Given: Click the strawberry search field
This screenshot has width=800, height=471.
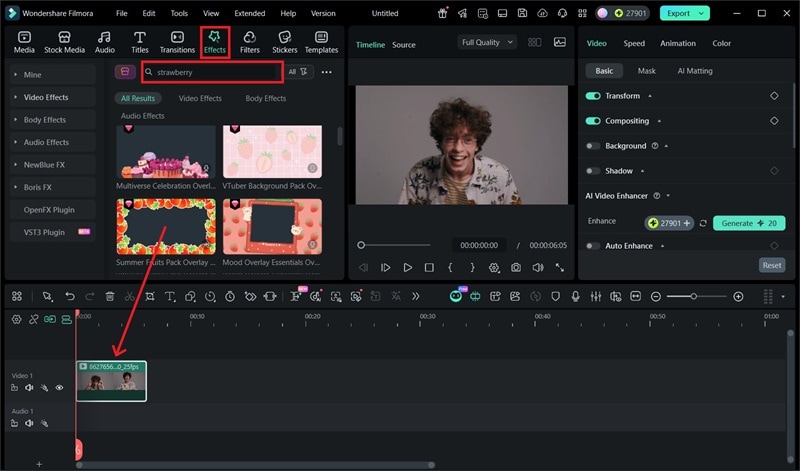Looking at the screenshot, I should (212, 72).
